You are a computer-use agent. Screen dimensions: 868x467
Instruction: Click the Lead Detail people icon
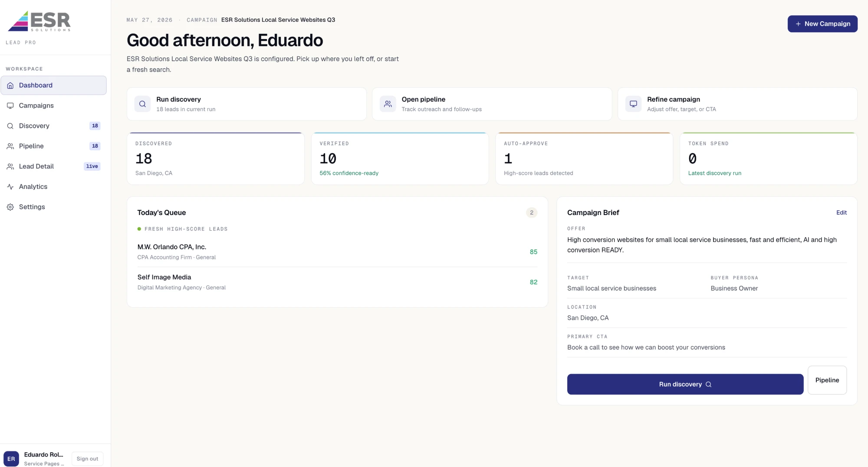(x=10, y=166)
